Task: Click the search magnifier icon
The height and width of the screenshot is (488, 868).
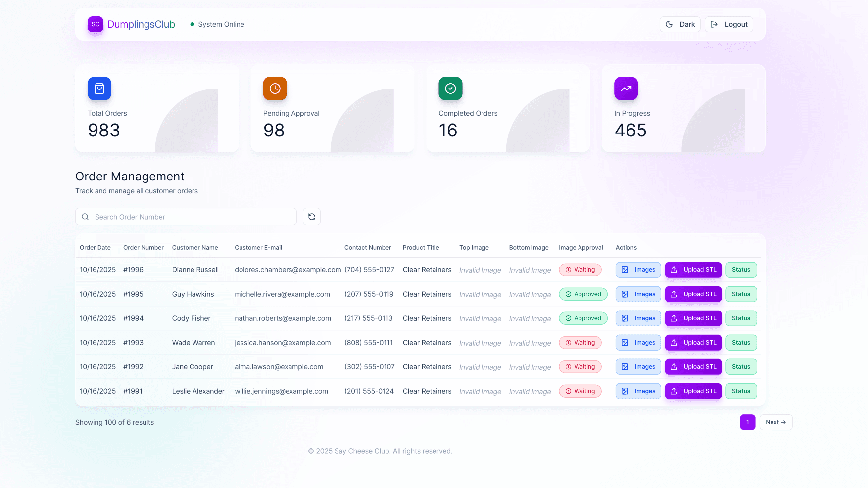Action: coord(85,217)
